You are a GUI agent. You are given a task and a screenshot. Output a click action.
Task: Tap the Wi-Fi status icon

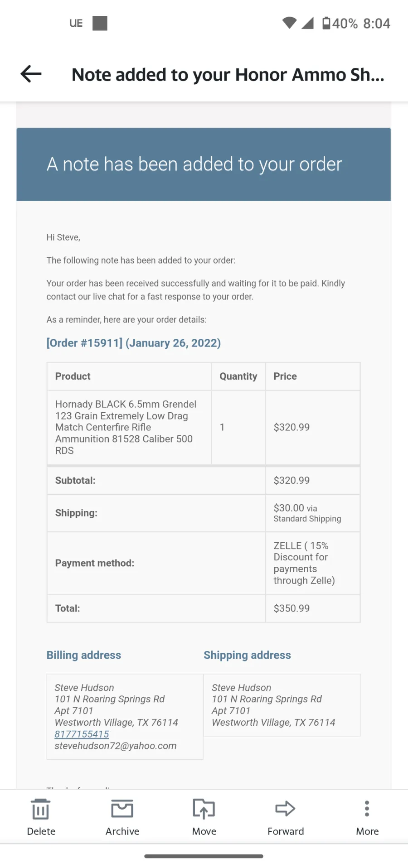tap(289, 23)
